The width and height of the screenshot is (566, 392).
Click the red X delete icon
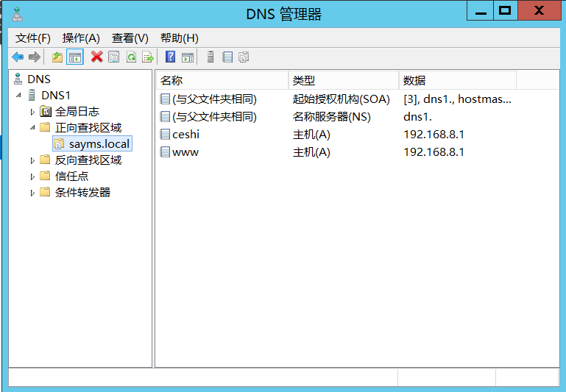click(96, 57)
